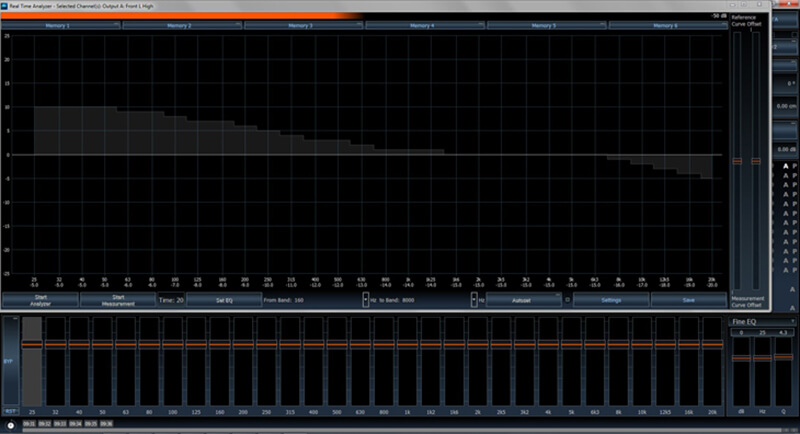The image size is (800, 434).
Task: Adjust the 1k EQ band slider
Action: (407, 345)
